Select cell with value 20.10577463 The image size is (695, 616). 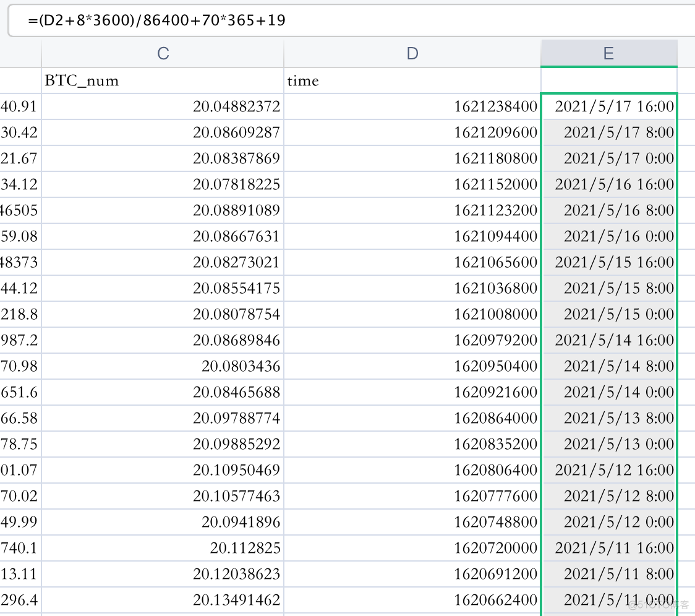(x=163, y=496)
